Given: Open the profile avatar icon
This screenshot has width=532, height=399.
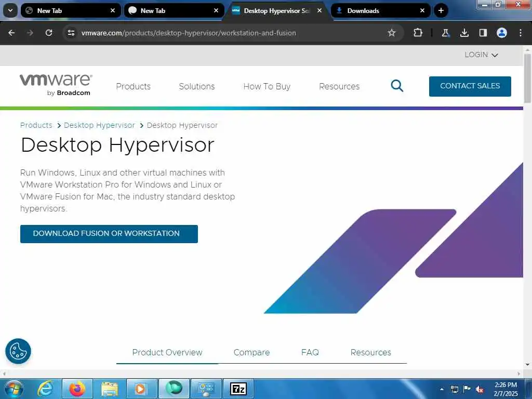Looking at the screenshot, I should [502, 33].
